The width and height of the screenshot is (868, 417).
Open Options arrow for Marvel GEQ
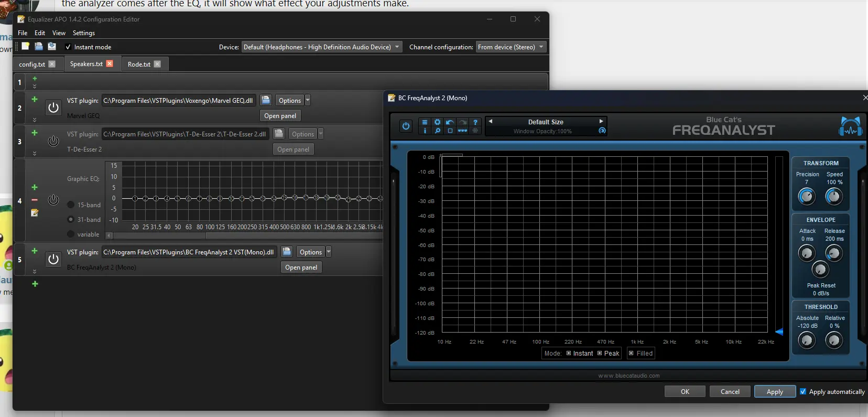pyautogui.click(x=308, y=100)
